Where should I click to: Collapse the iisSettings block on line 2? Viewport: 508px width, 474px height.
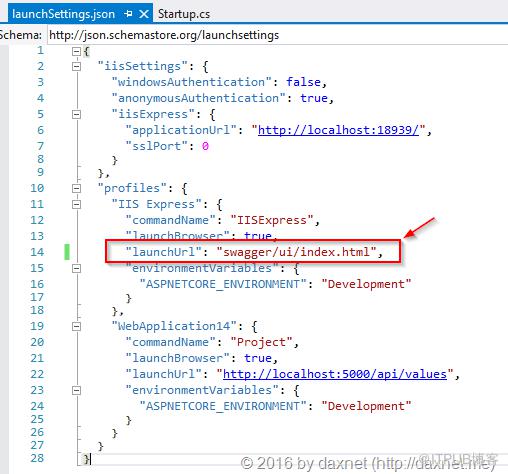click(x=76, y=66)
